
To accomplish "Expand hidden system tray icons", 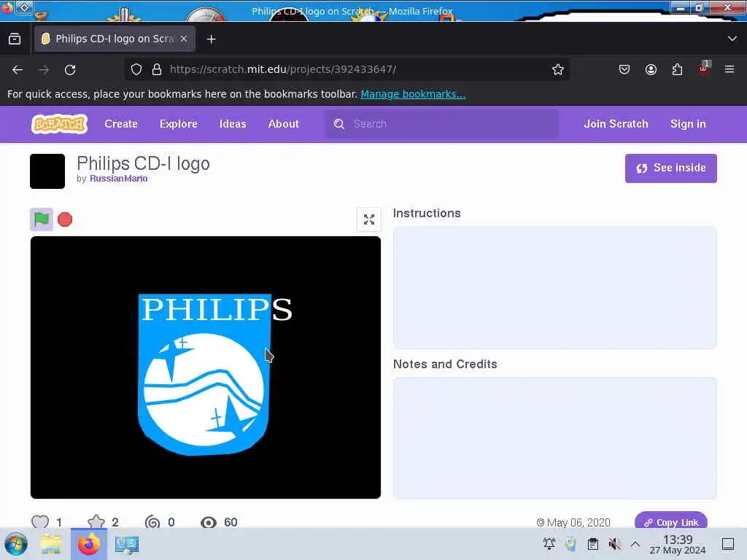I will pyautogui.click(x=635, y=544).
